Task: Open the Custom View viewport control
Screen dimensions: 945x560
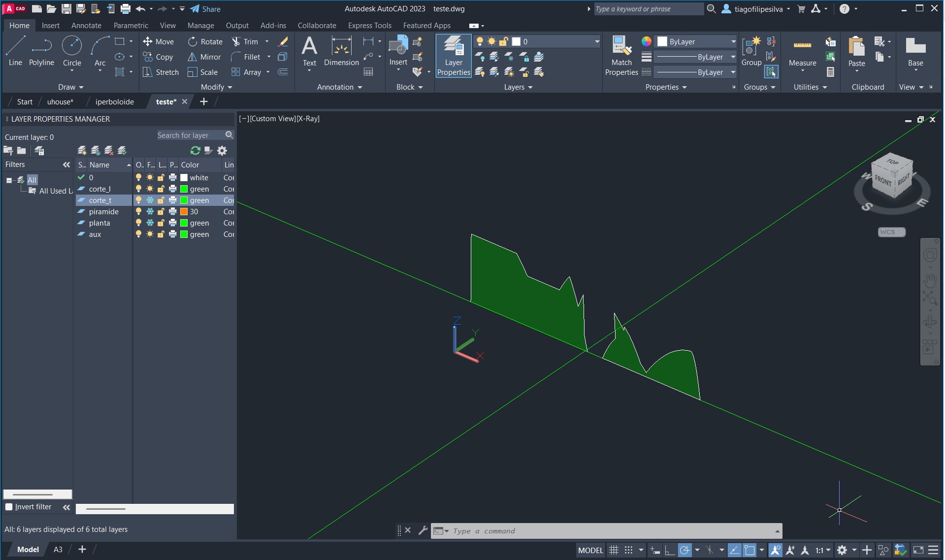Action: click(x=273, y=119)
